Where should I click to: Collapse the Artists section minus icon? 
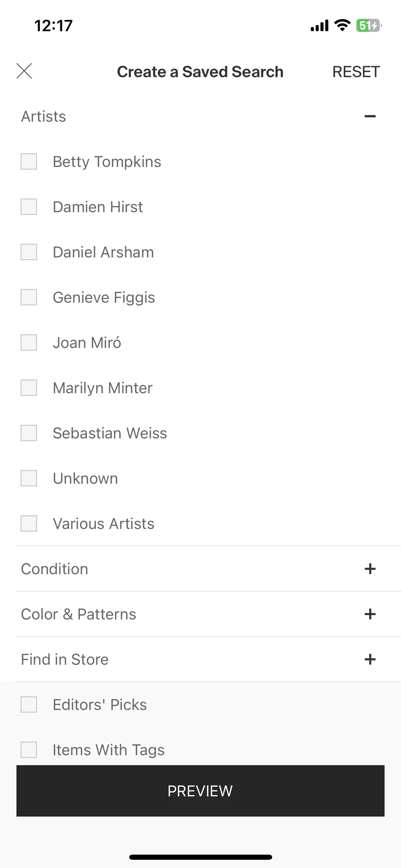[x=370, y=117]
